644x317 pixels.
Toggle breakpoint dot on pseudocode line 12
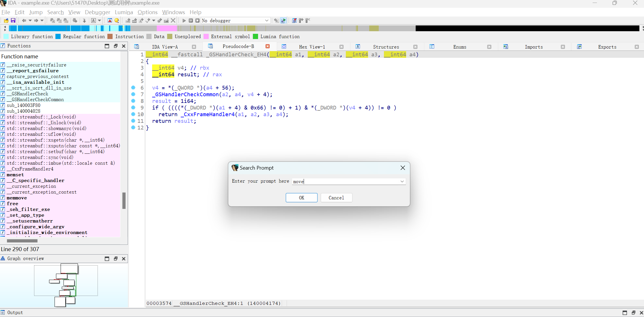(133, 127)
